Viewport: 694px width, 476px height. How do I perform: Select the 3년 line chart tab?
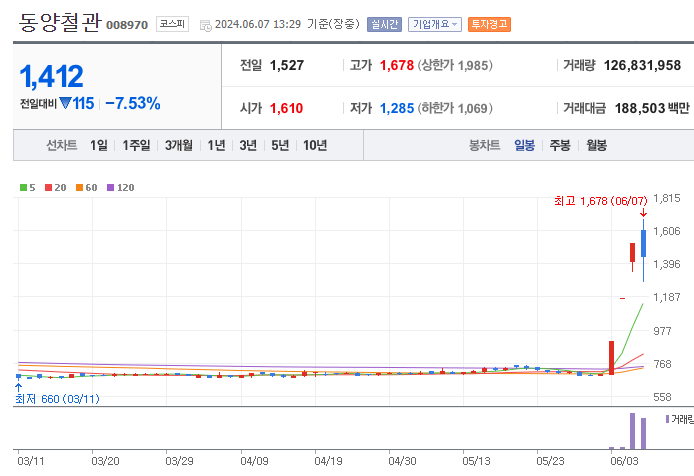(x=248, y=145)
